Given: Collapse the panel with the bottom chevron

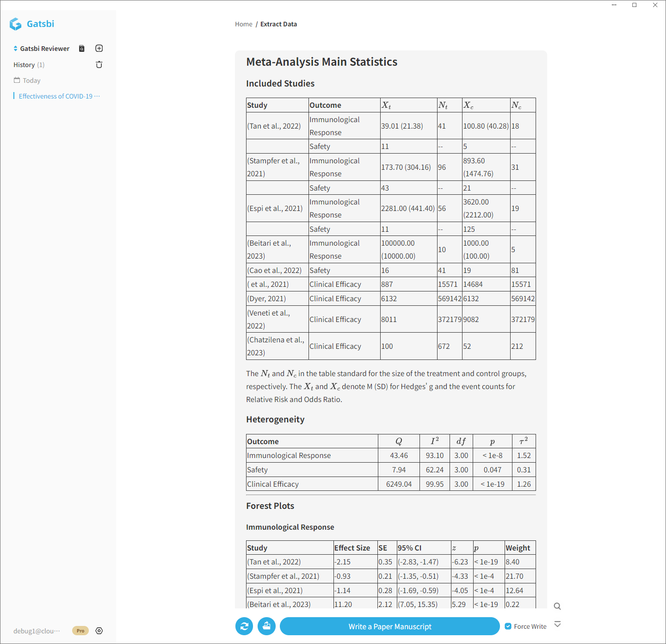Looking at the screenshot, I should tap(558, 624).
